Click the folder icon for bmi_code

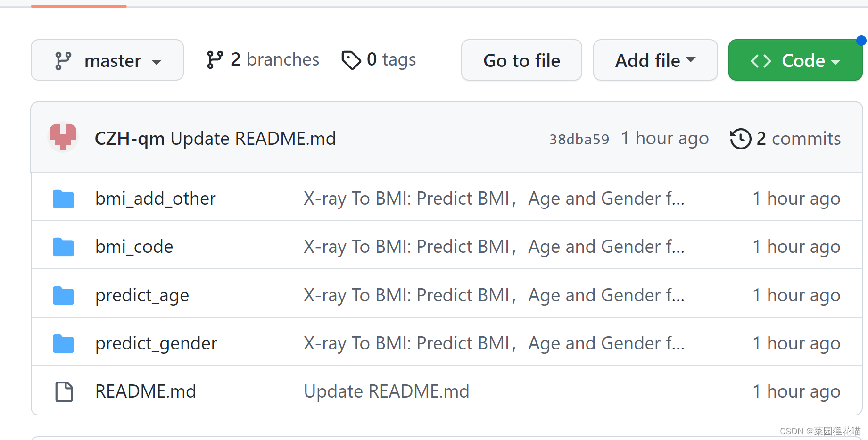coord(63,247)
